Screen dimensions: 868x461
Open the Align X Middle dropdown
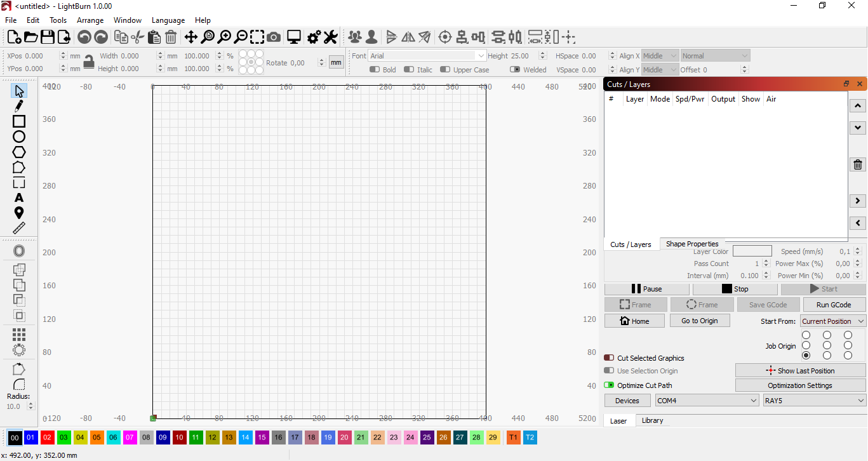click(x=660, y=56)
